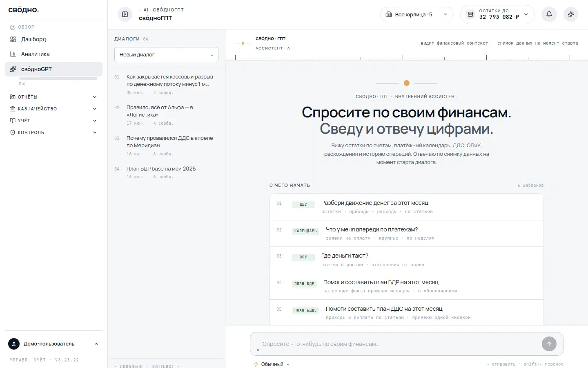Open dialog Почему провалился ДДС в апреле
This screenshot has height=368, width=588.
click(x=166, y=146)
